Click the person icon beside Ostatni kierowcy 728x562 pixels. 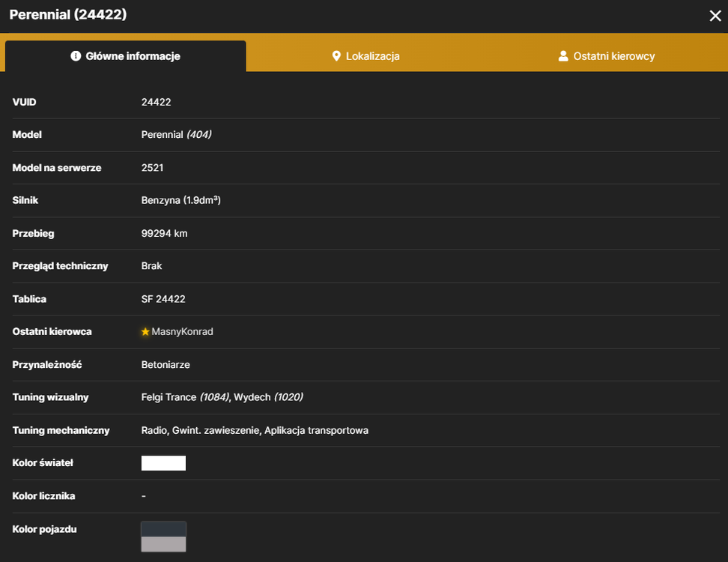(563, 56)
